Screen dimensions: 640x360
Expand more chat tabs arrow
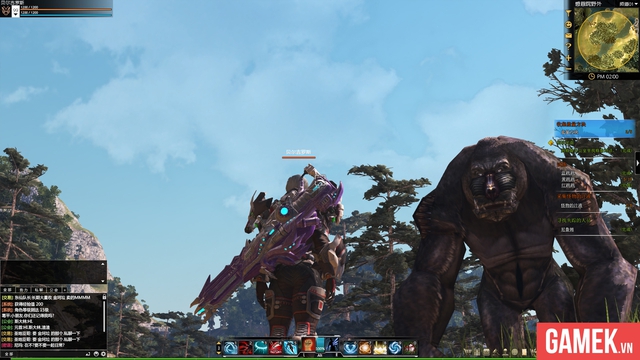(64, 290)
